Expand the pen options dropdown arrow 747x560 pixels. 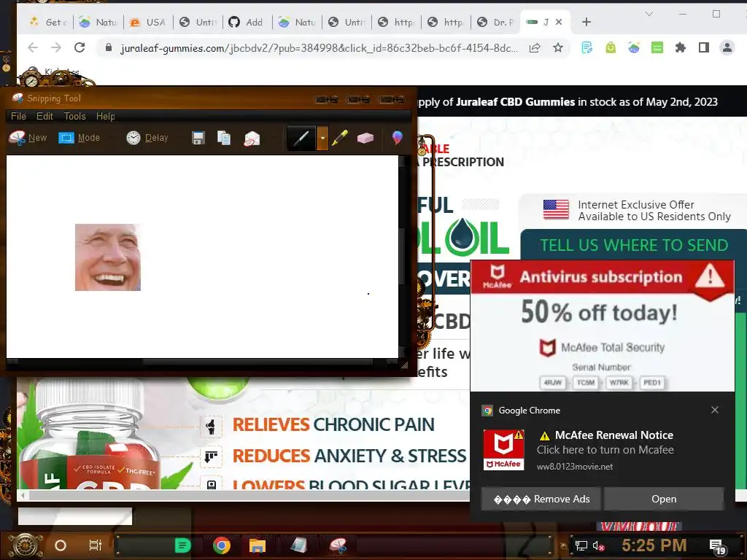322,138
